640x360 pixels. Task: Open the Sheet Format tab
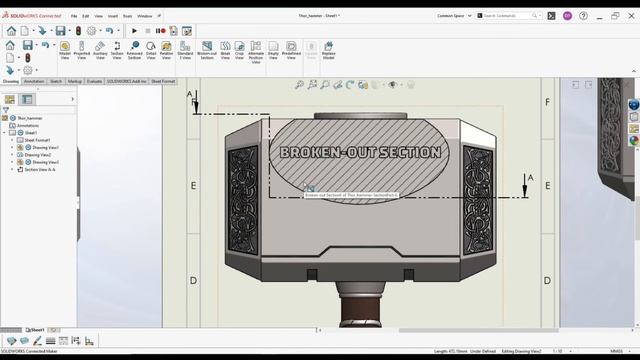(163, 81)
